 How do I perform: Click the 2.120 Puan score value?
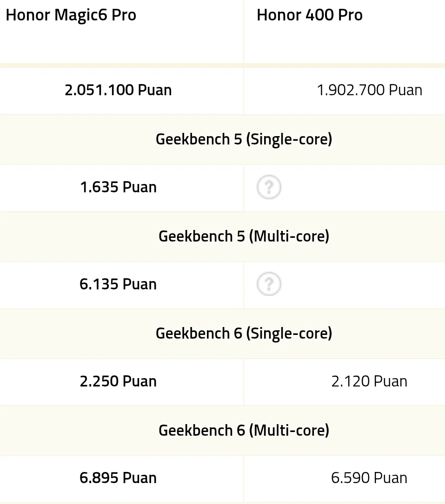coord(369,381)
